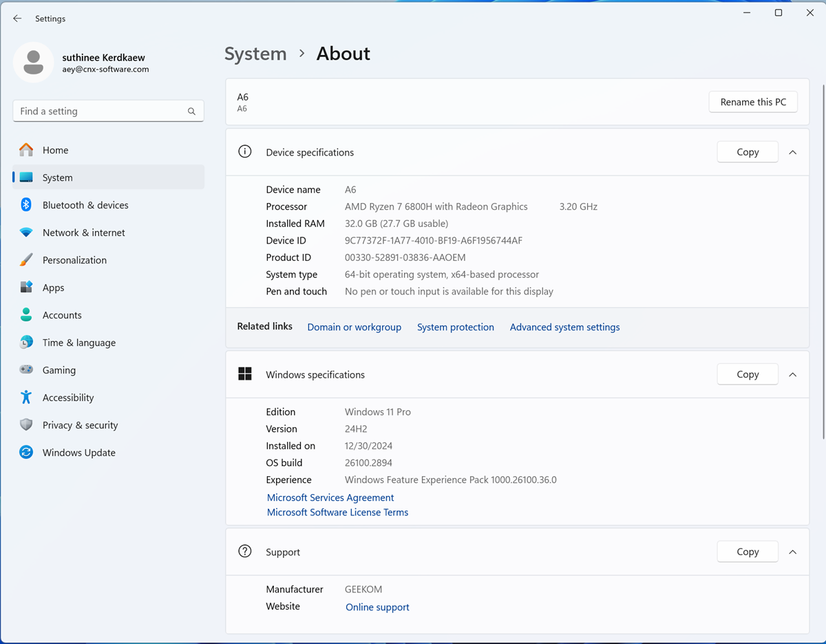Screen dimensions: 826x644
Task: Minimize the Settings window
Action: (747, 13)
